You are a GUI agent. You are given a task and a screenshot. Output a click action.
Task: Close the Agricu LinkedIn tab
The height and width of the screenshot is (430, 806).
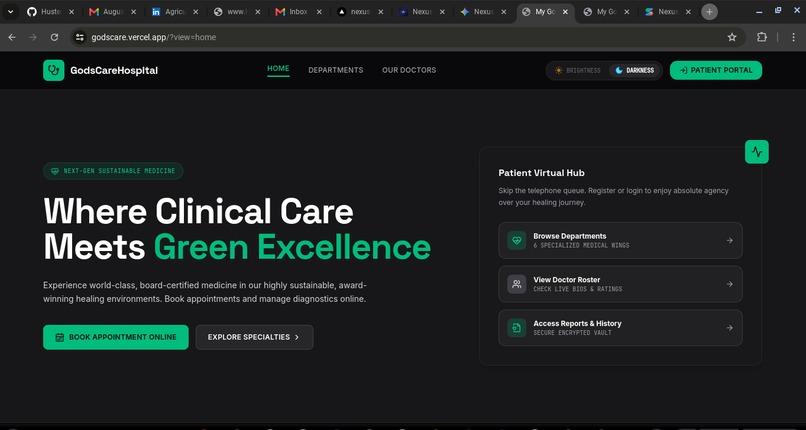click(x=195, y=12)
